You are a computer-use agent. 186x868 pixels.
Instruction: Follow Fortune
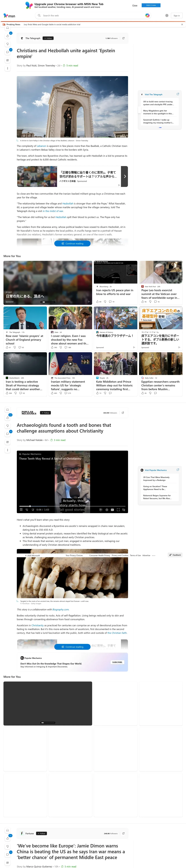coord(42,833)
